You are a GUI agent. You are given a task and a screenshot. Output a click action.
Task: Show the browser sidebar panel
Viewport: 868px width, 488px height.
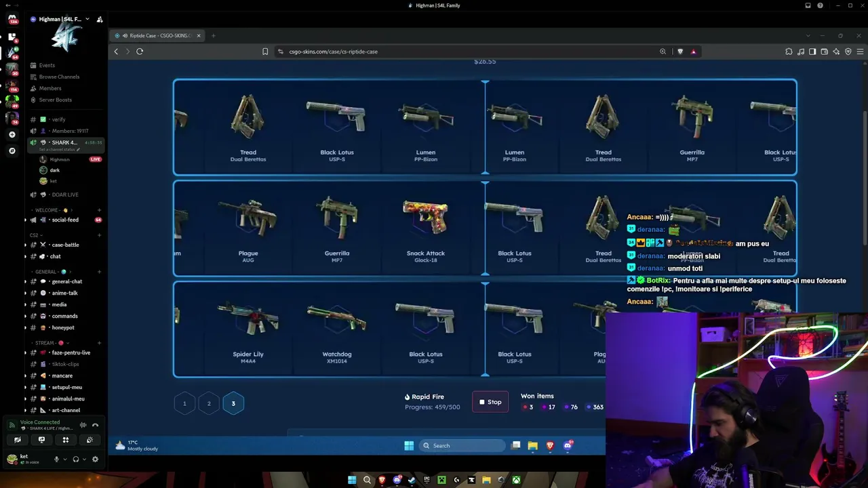click(x=812, y=52)
